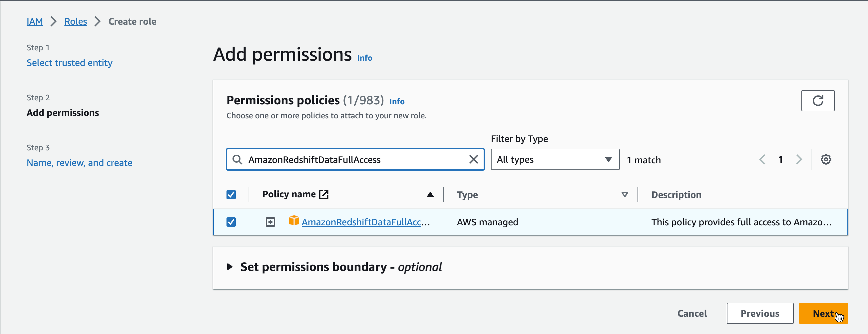Expand AmazonRedshiftDataFullAccess policy details
Image resolution: width=868 pixels, height=334 pixels.
coord(270,222)
